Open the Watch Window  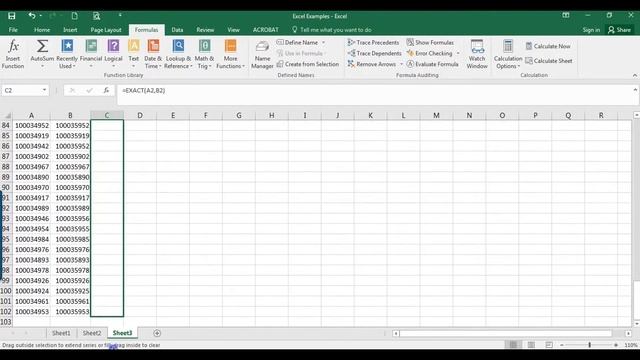tap(477, 54)
